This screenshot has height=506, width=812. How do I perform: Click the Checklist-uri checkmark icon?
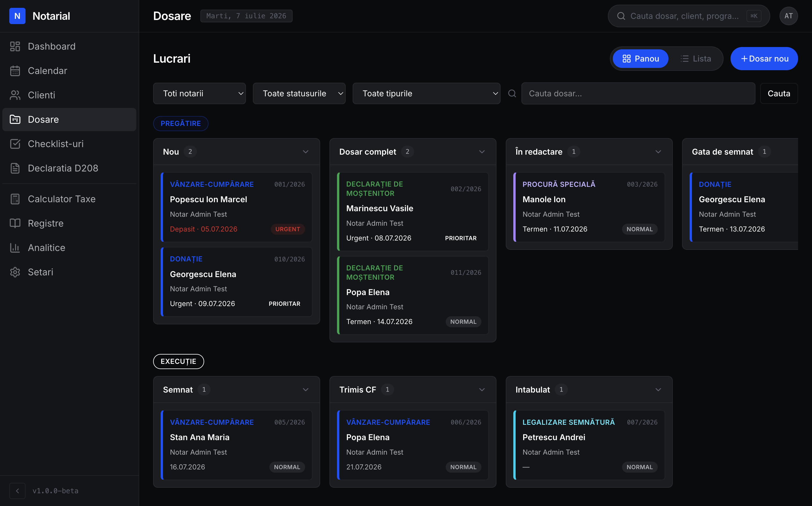click(15, 144)
